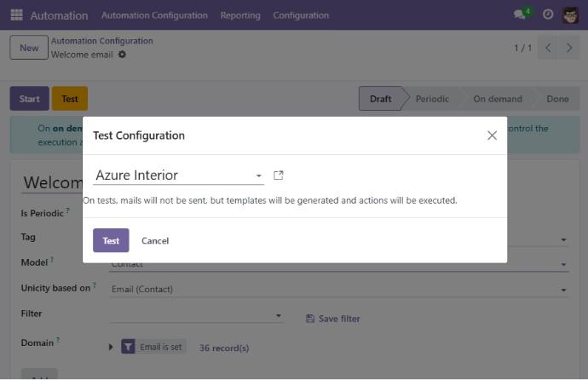The image size is (588, 380).
Task: Click the 1 / 1 pager counter
Action: click(x=522, y=48)
